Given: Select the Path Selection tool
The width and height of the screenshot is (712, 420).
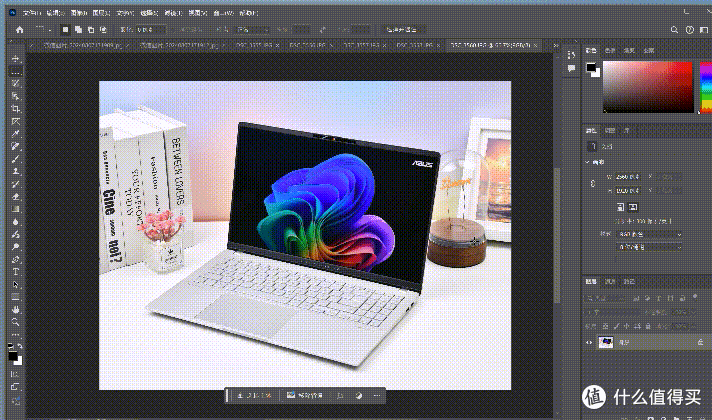Looking at the screenshot, I should (15, 284).
